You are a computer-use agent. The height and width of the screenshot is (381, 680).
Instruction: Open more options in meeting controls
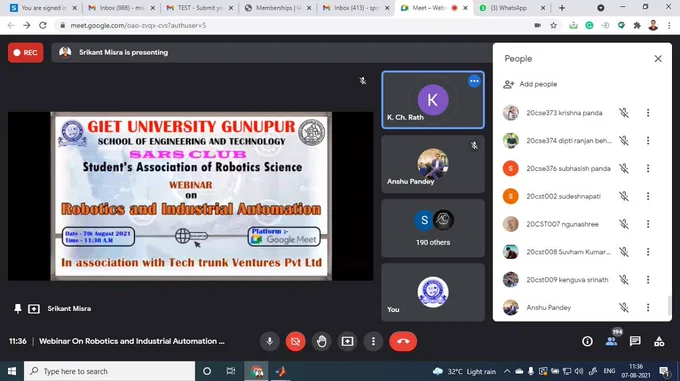coord(373,341)
